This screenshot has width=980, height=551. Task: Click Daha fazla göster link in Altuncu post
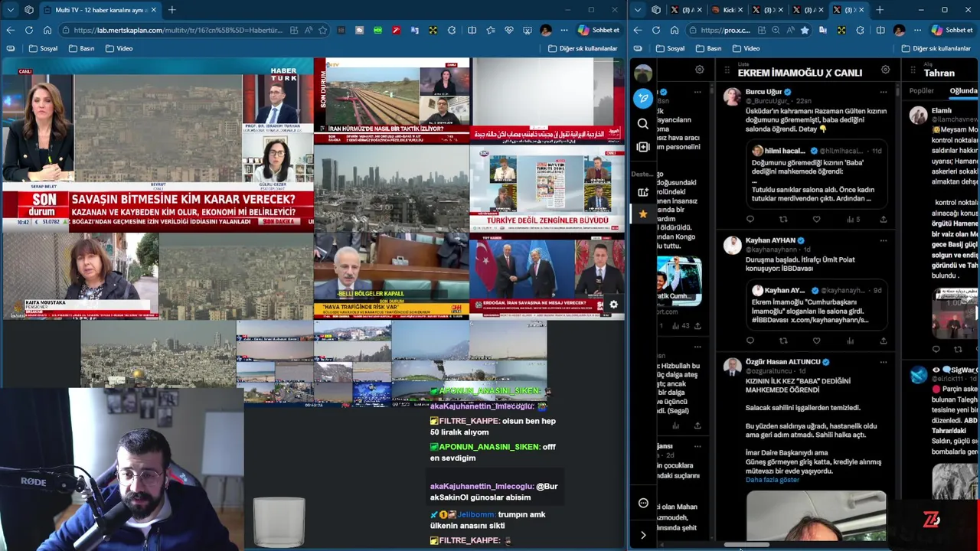tap(772, 480)
